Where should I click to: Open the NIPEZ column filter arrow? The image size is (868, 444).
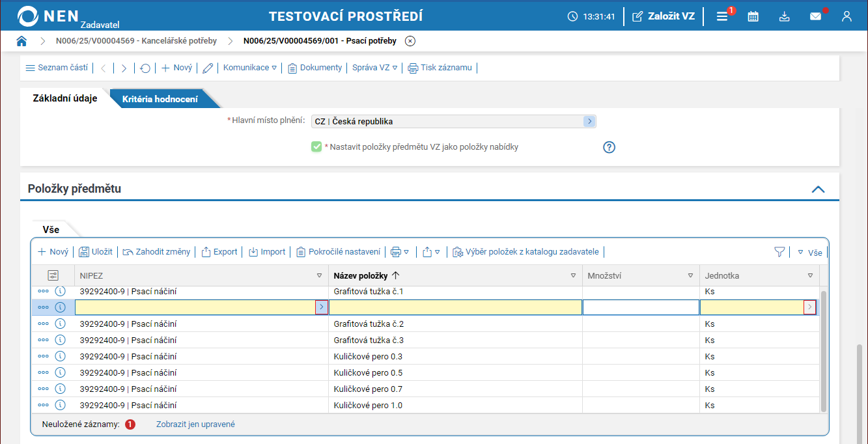coord(319,276)
